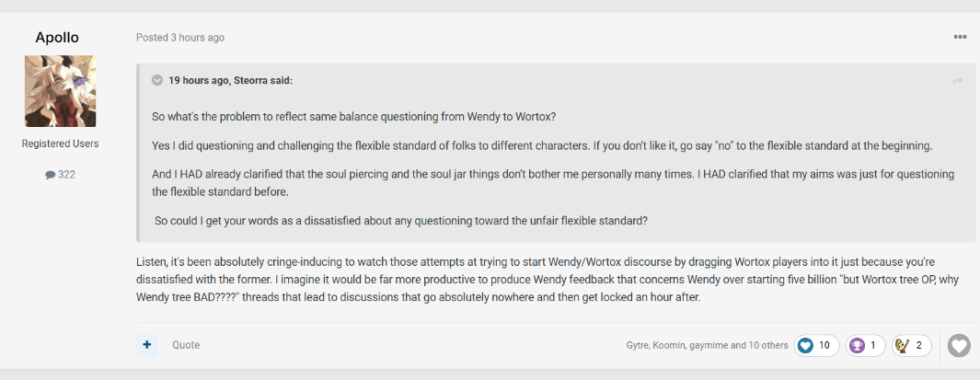Show everyone who reacted: Gytre, Koomin, gaymime
Image resolution: width=980 pixels, height=380 pixels.
[x=706, y=346]
